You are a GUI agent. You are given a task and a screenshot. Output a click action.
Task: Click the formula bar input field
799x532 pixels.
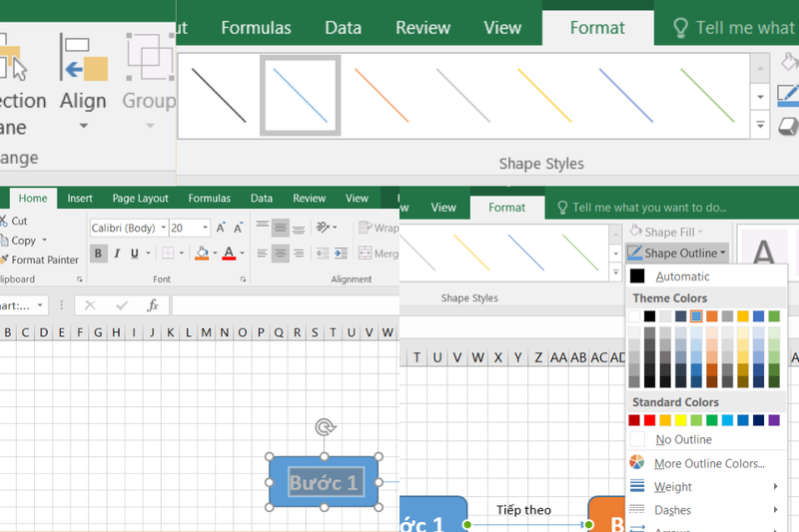tap(286, 305)
